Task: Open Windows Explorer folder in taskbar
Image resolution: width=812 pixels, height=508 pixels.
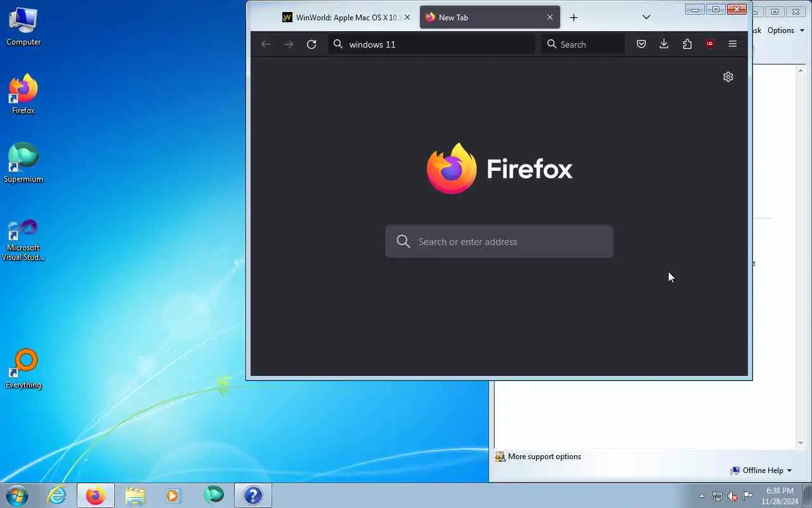Action: tap(135, 495)
